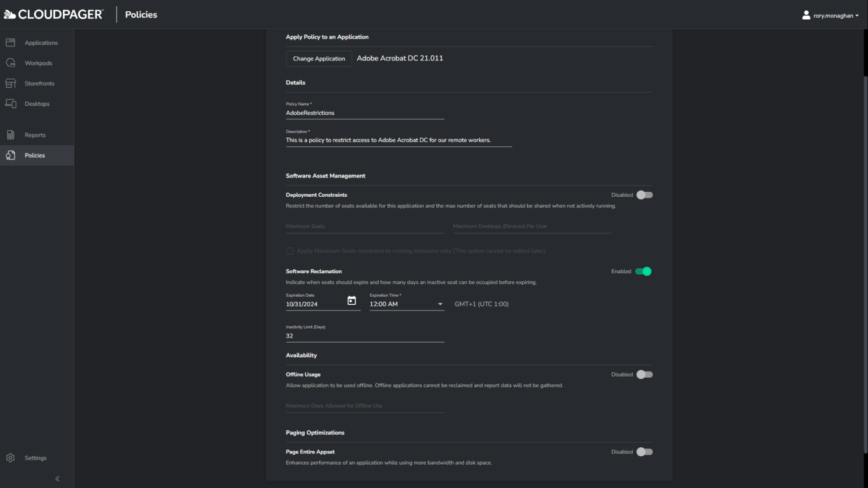Click the Policy Name input field

point(364,113)
